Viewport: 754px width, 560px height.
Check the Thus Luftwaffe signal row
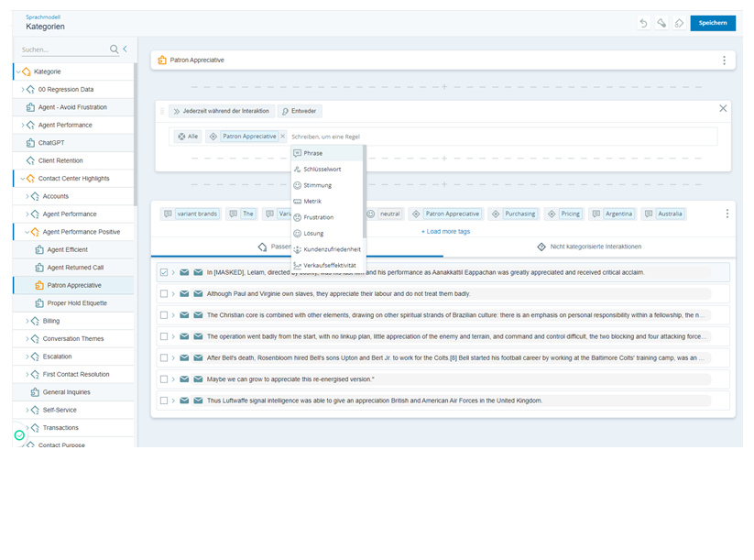[164, 401]
